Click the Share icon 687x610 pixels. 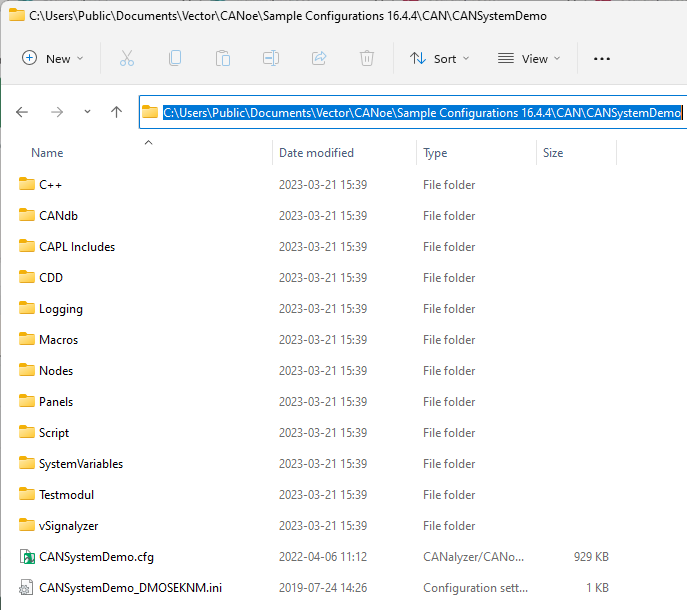[x=319, y=58]
